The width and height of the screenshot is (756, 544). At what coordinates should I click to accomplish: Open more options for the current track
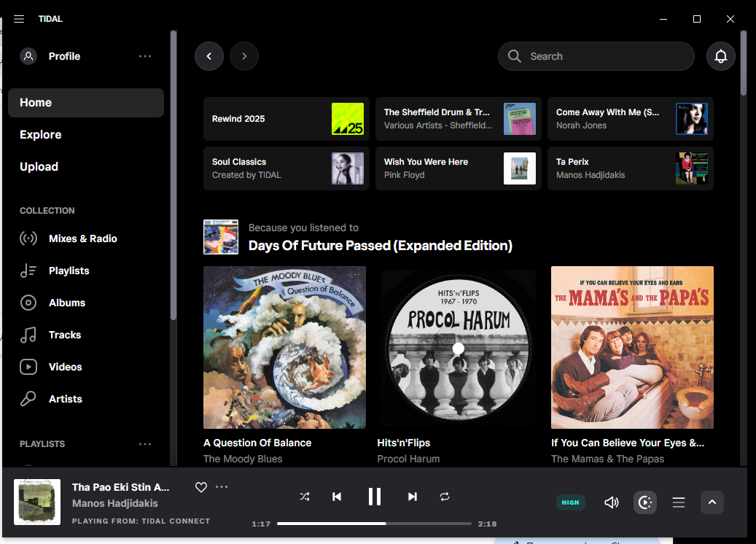pos(222,487)
